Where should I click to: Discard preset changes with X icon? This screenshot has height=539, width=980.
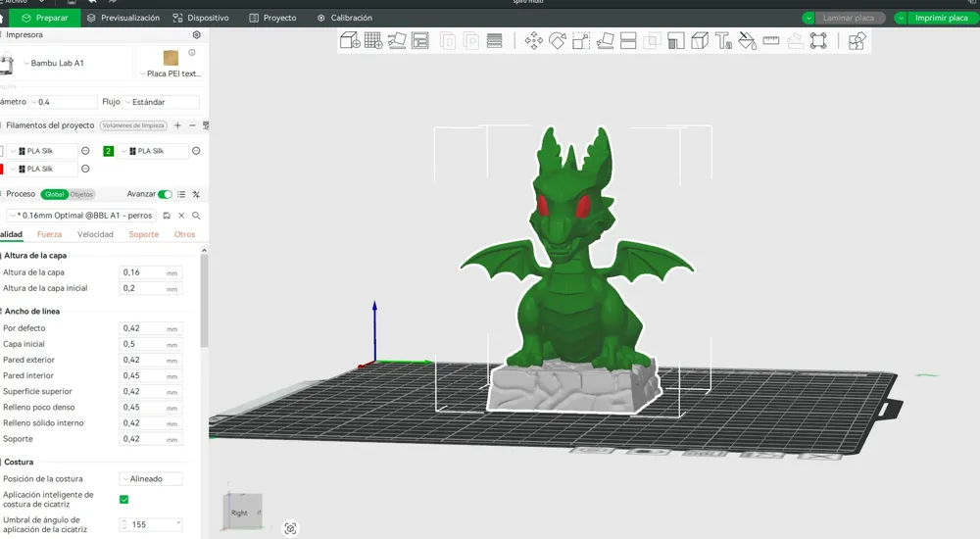[x=181, y=216]
